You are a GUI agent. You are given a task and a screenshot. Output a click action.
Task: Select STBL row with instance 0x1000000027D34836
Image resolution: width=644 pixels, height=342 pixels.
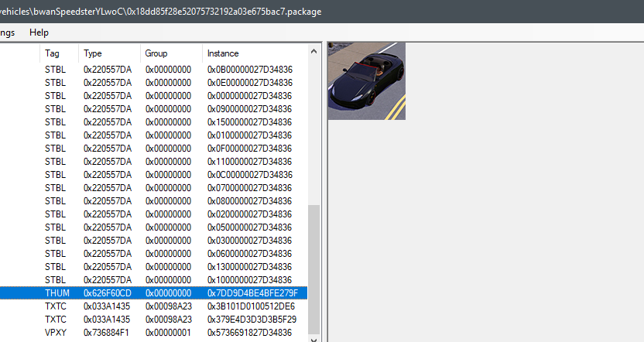coord(153,279)
